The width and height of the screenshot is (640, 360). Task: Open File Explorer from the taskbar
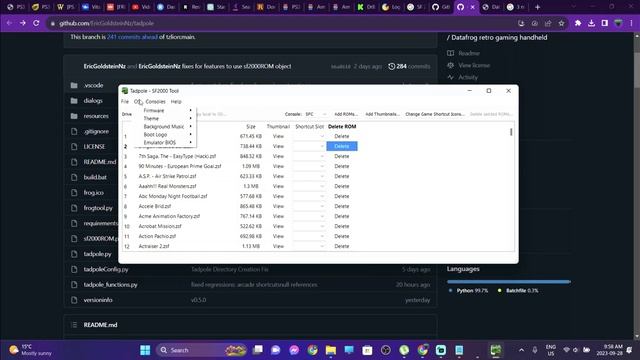point(331,350)
